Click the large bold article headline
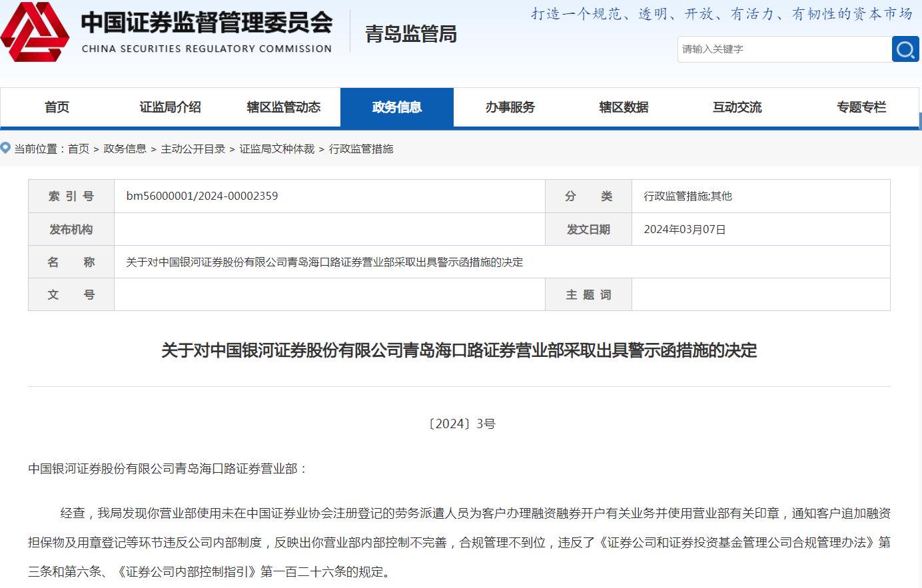922x588 pixels. 459,350
